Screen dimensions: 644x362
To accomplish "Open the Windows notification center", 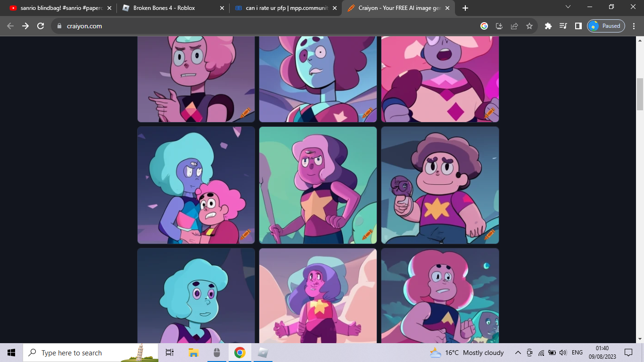I will (628, 353).
